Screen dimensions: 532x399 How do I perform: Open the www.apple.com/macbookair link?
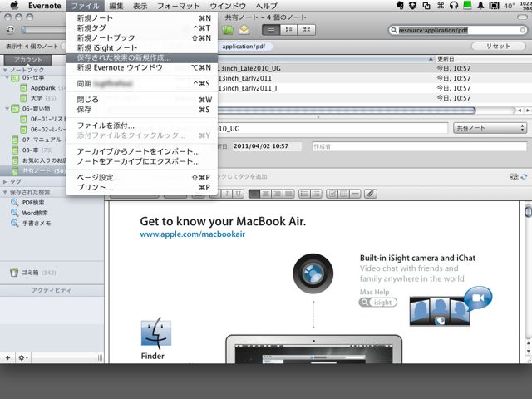pos(192,234)
